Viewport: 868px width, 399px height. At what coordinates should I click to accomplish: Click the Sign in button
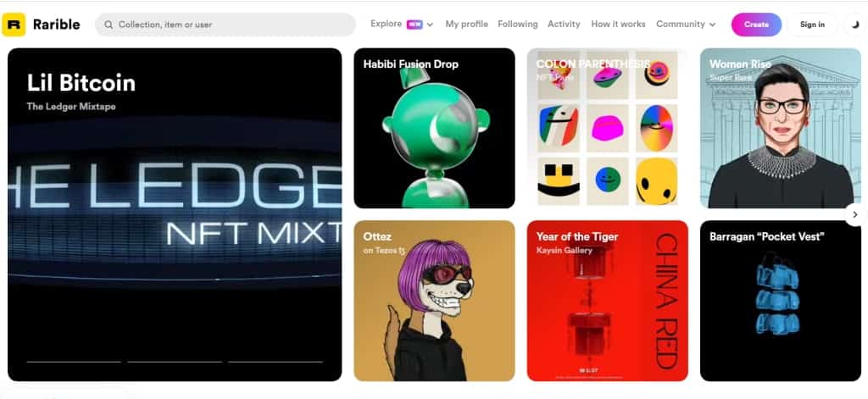(812, 25)
